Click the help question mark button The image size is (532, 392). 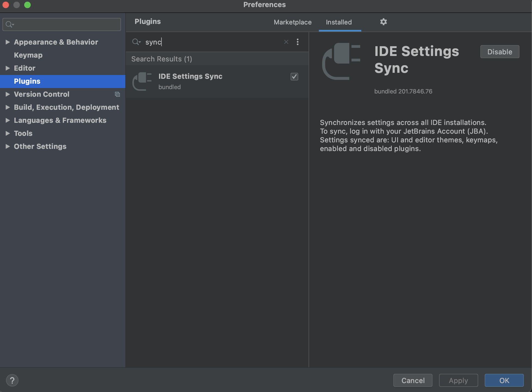[12, 380]
